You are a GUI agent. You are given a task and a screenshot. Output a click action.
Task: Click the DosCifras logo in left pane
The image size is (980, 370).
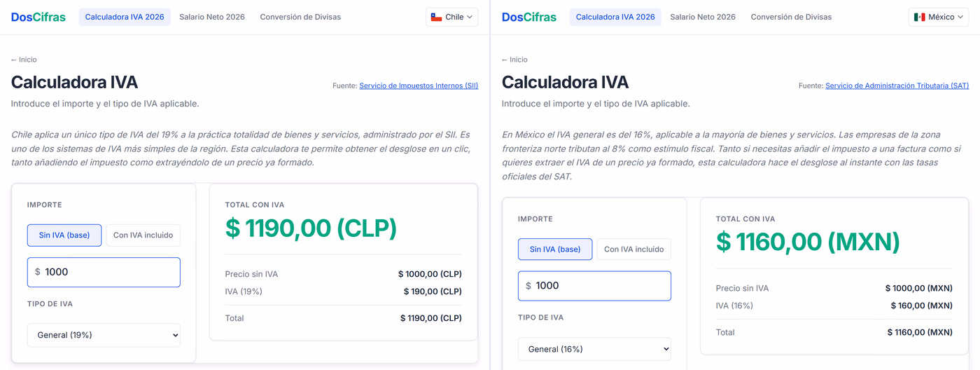coord(38,17)
